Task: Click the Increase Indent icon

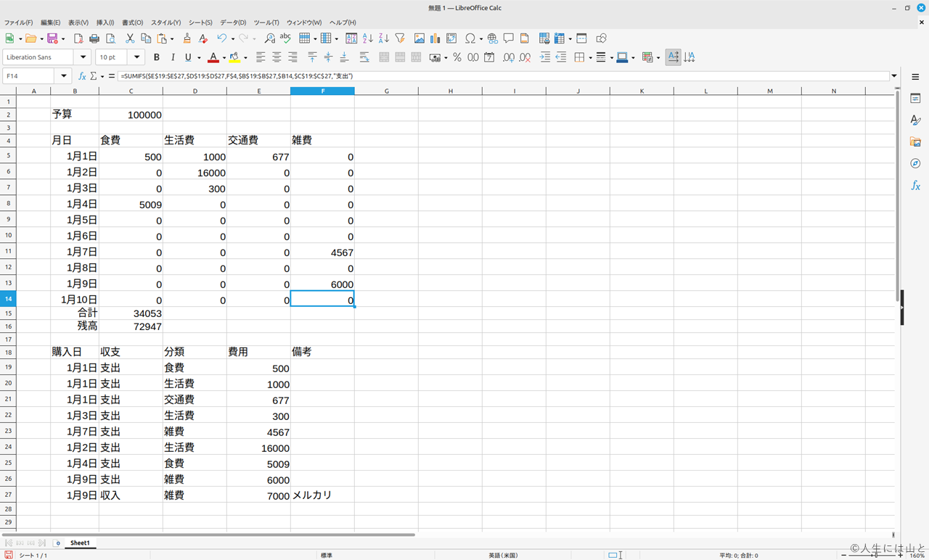Action: point(545,57)
